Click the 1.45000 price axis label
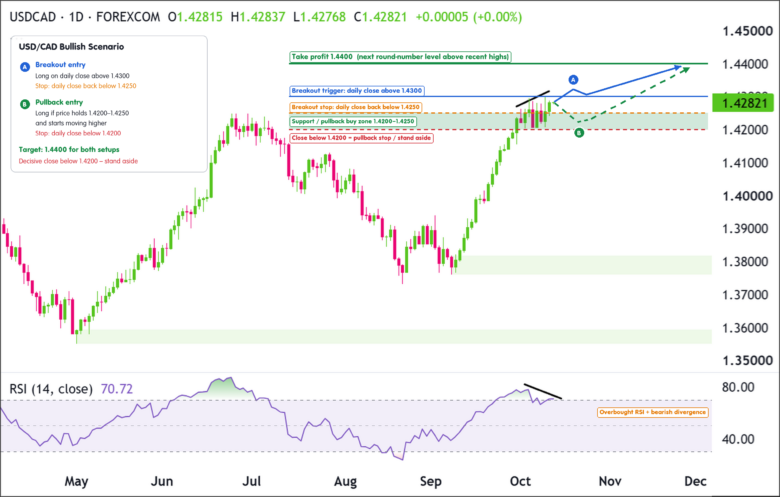780x497 pixels. coord(748,31)
